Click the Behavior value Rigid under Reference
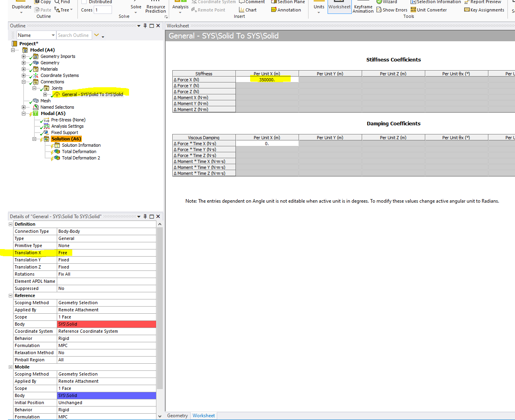The height and width of the screenshot is (420, 515). pyautogui.click(x=106, y=338)
